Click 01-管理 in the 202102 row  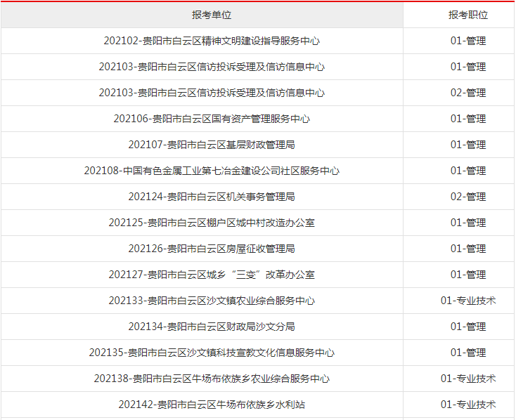[x=468, y=41]
